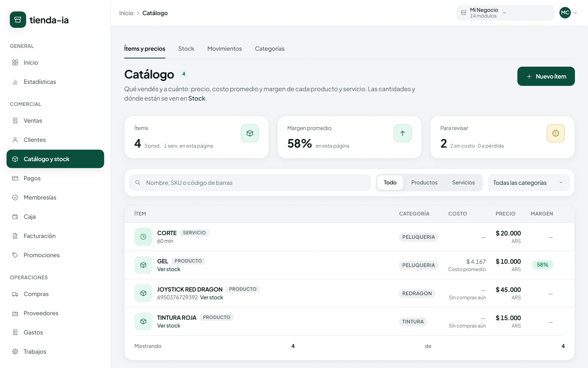
Task: Filter list by Servicios
Action: pos(463,183)
